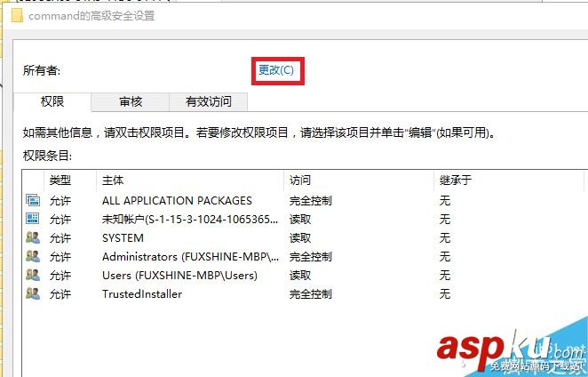Switch to the 权限 tab
This screenshot has height=377, width=588.
pyautogui.click(x=52, y=101)
